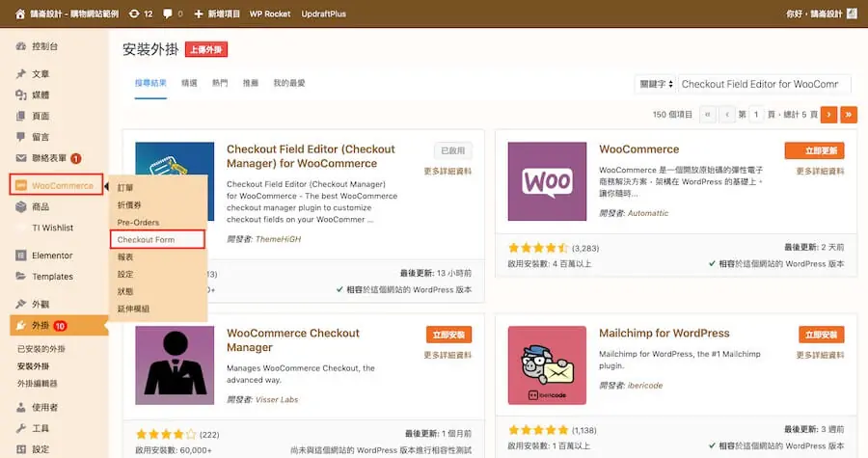Click the Users icon in sidebar
The image size is (868, 458).
point(21,407)
